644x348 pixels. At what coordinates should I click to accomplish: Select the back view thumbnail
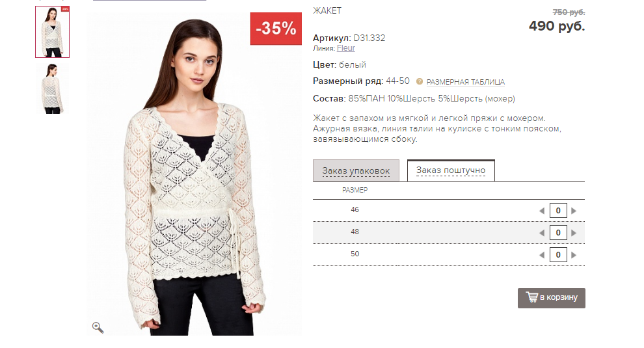point(52,88)
